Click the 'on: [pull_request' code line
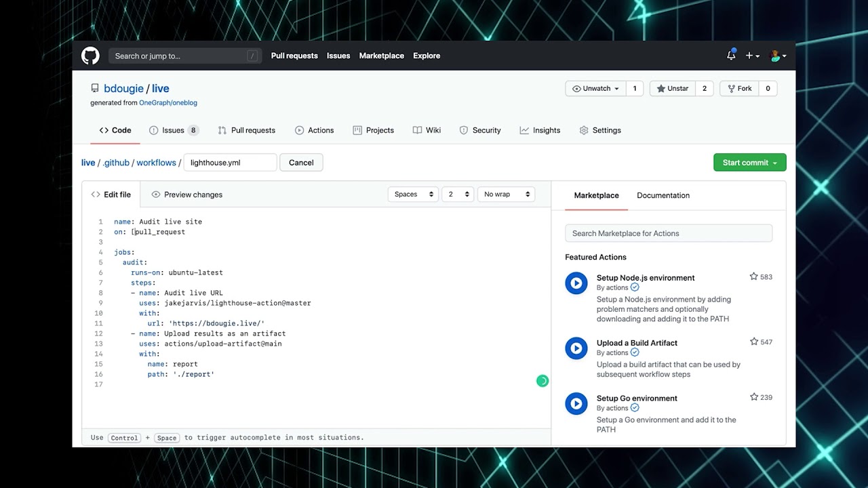This screenshot has width=868, height=488. tap(149, 232)
